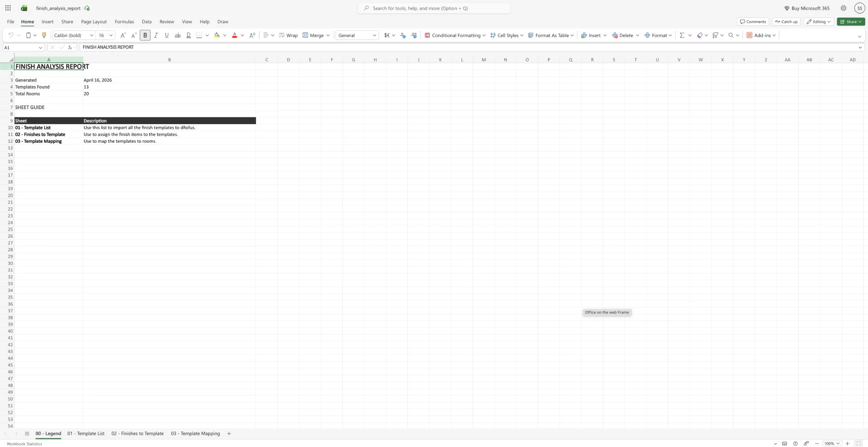
Task: Apply strikethrough formatting
Action: pyautogui.click(x=177, y=35)
